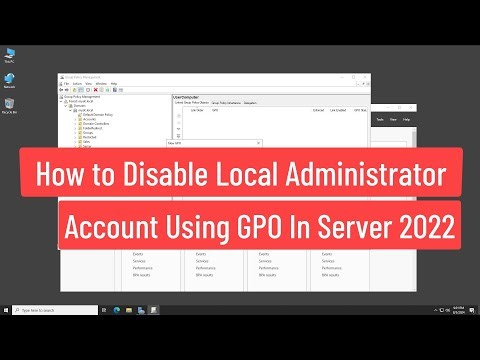480x360 pixels.
Task: Open the Windows Start menu
Action: tap(6, 310)
